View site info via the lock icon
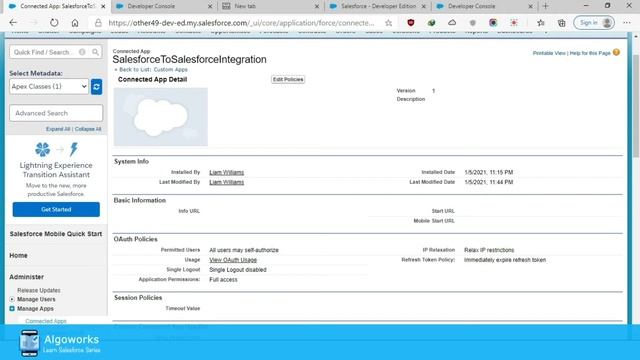640x360 pixels. point(98,23)
